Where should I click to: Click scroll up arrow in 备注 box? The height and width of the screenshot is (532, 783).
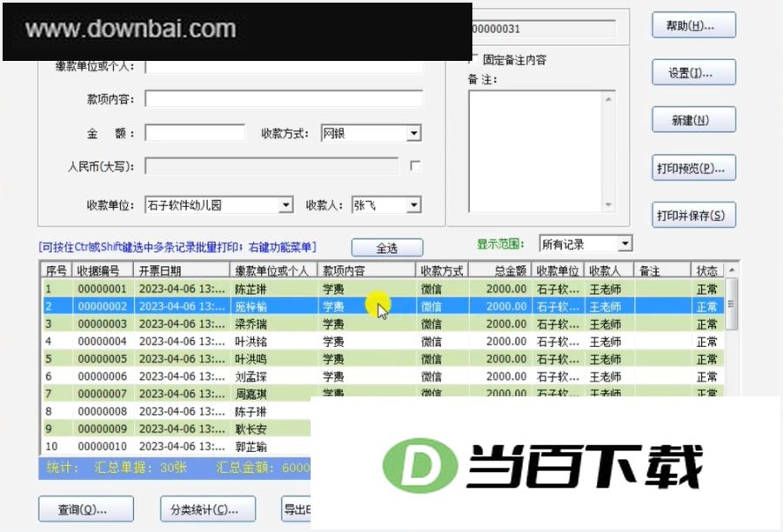(608, 99)
